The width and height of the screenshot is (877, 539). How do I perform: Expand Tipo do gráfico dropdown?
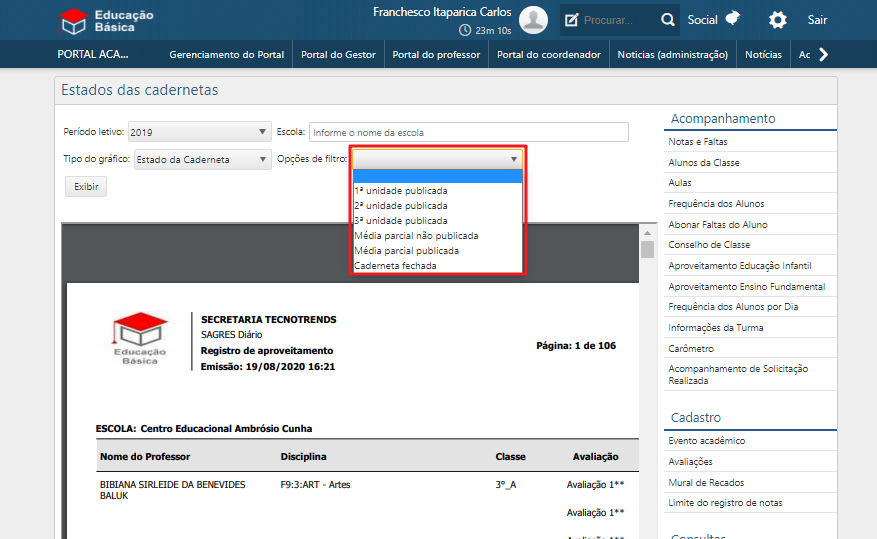[202, 159]
